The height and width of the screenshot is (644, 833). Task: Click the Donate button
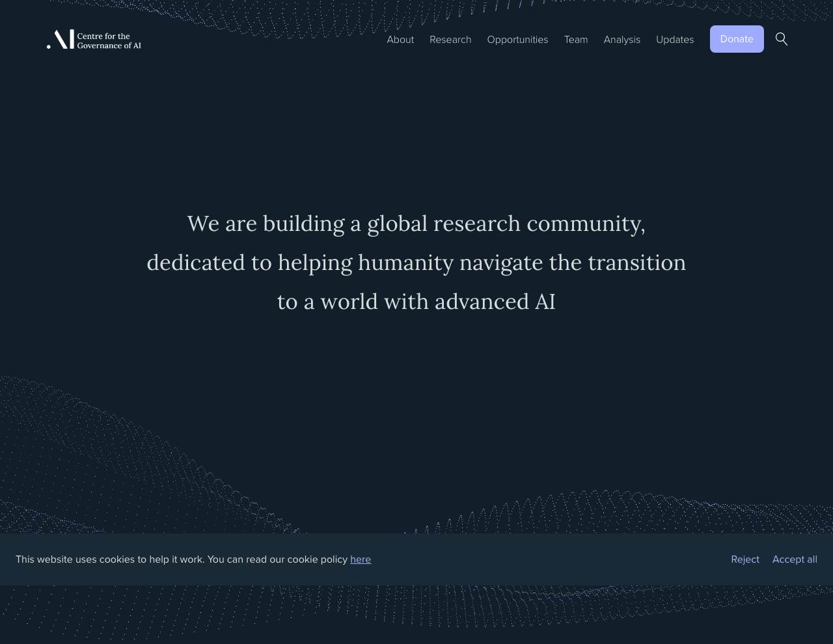click(x=737, y=39)
